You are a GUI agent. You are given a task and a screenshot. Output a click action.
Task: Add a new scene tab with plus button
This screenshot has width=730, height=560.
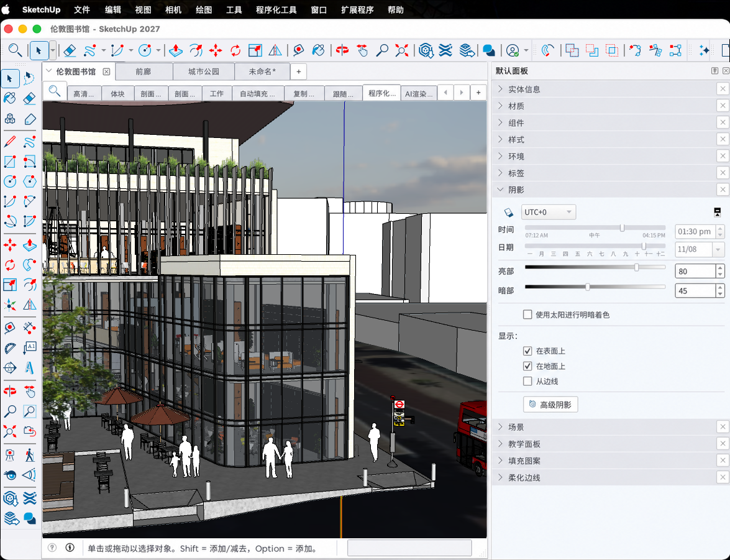[478, 93]
